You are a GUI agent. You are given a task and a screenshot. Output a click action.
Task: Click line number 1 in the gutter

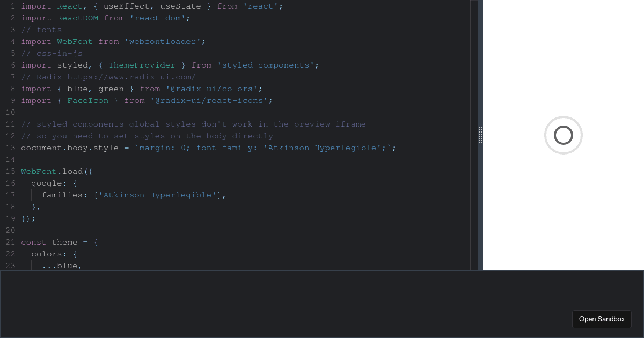[12, 6]
